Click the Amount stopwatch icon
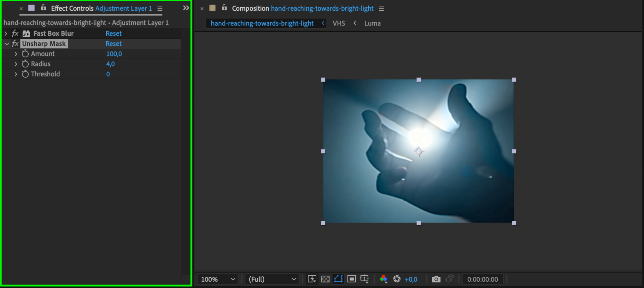Image resolution: width=644 pixels, height=288 pixels. pos(25,54)
